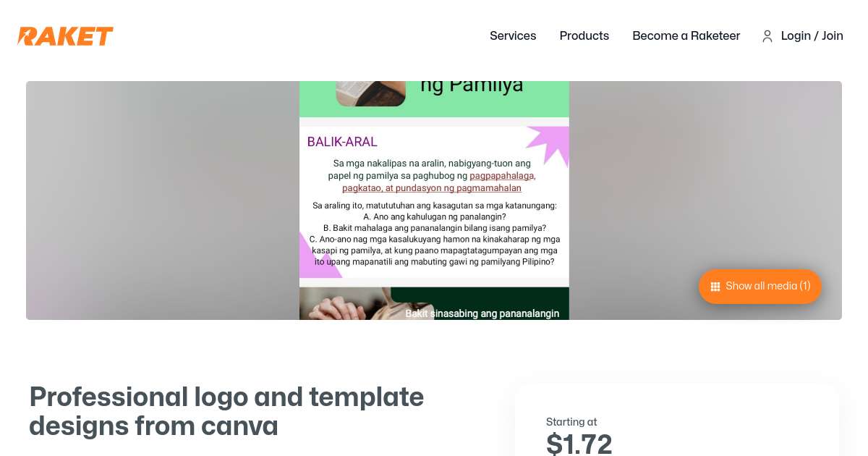
Task: Click the blurred banner area right of the preview
Action: [705, 200]
